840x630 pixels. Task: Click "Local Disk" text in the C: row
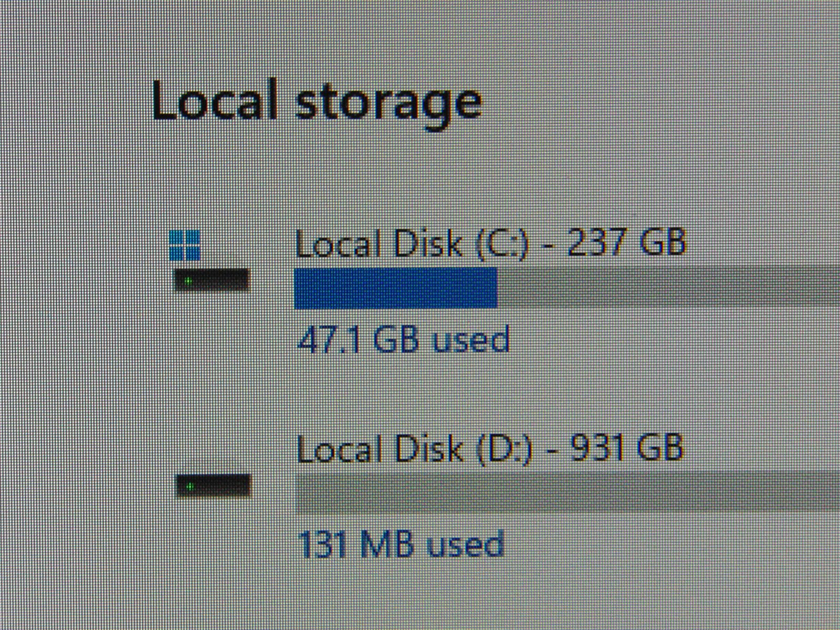[379, 245]
